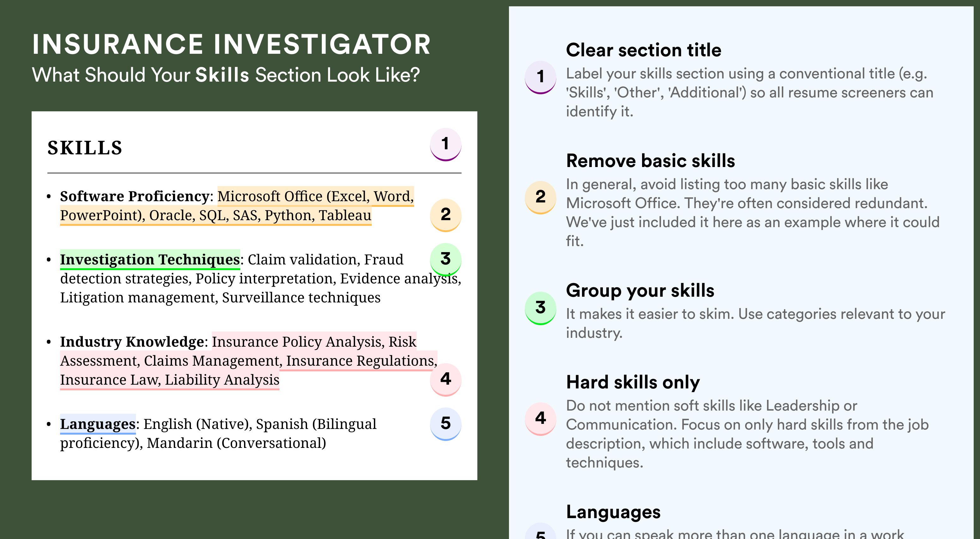Click the orange number 2 badge in resume
Image resolution: width=980 pixels, height=539 pixels.
(x=445, y=215)
